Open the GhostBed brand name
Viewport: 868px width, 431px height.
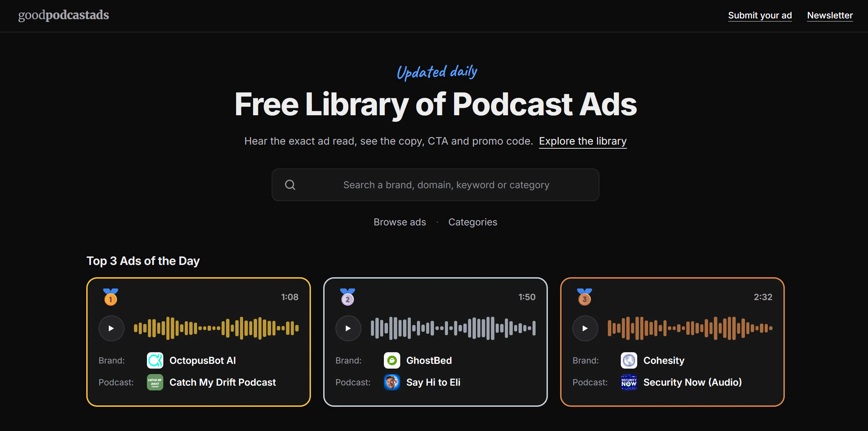[429, 360]
